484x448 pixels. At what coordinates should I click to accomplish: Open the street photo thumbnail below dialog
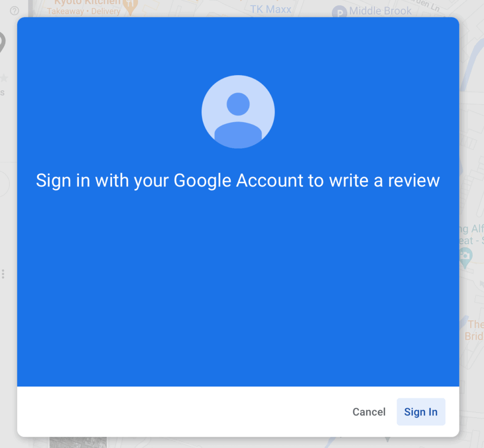[78, 442]
